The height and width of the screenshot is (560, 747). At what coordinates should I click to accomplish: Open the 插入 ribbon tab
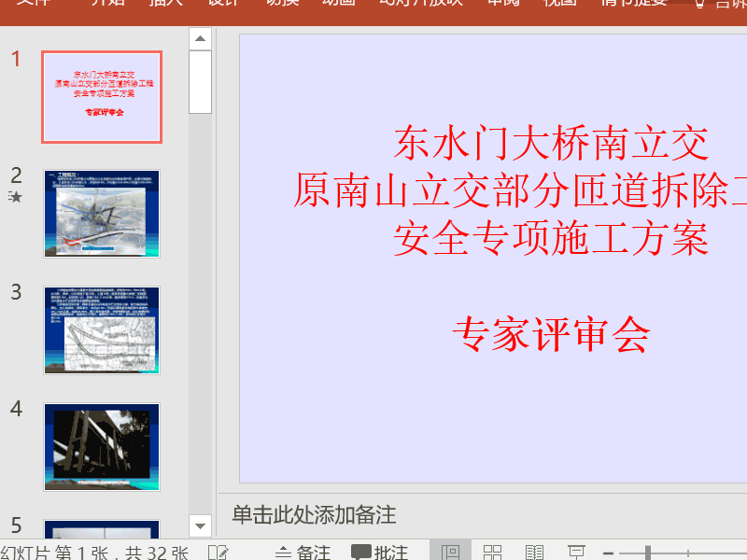[166, 3]
